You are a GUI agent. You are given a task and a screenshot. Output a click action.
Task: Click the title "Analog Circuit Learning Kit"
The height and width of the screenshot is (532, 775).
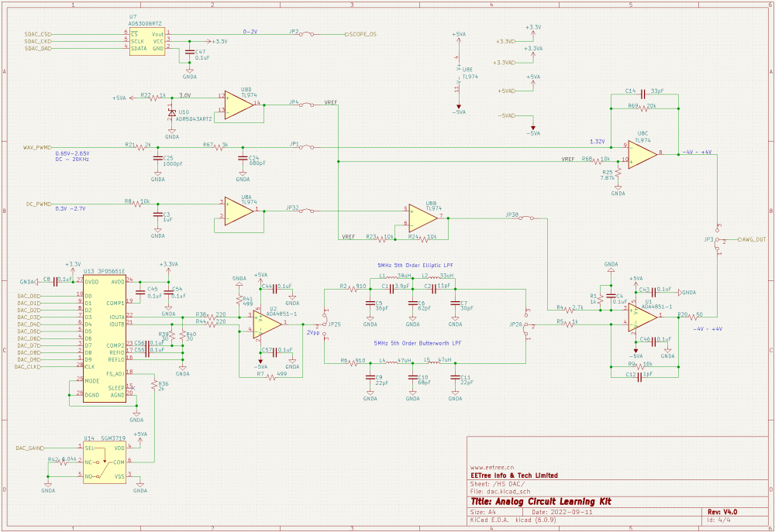pos(552,501)
